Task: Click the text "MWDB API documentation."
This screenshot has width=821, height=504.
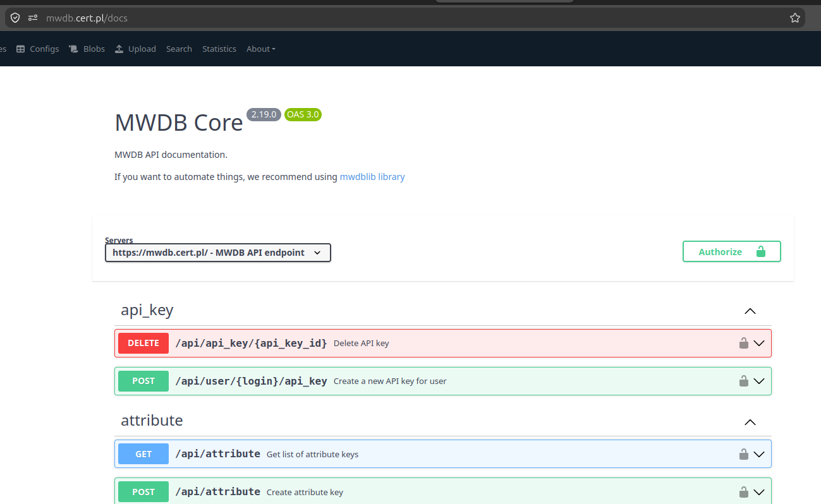Action: click(x=171, y=155)
